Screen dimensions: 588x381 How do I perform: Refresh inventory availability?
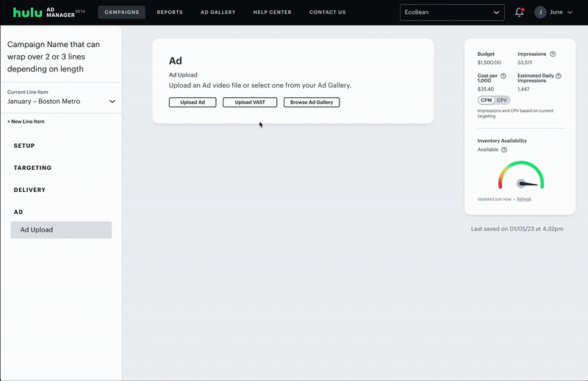(x=524, y=199)
